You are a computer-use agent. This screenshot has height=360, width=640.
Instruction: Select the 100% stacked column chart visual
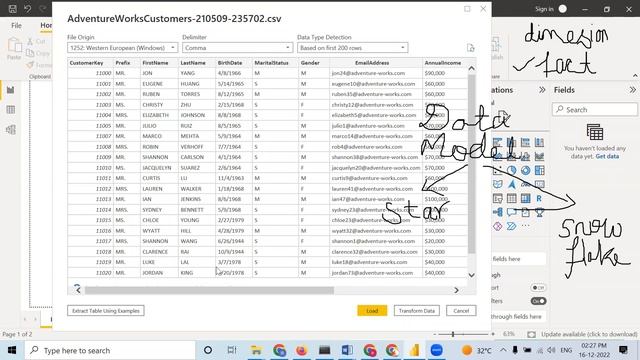pyautogui.click(x=539, y=142)
